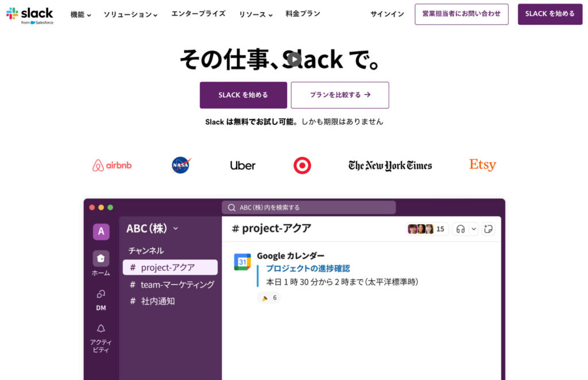Open the エンタープライズ menu item
Viewport: 588px width, 380px height.
tap(198, 14)
